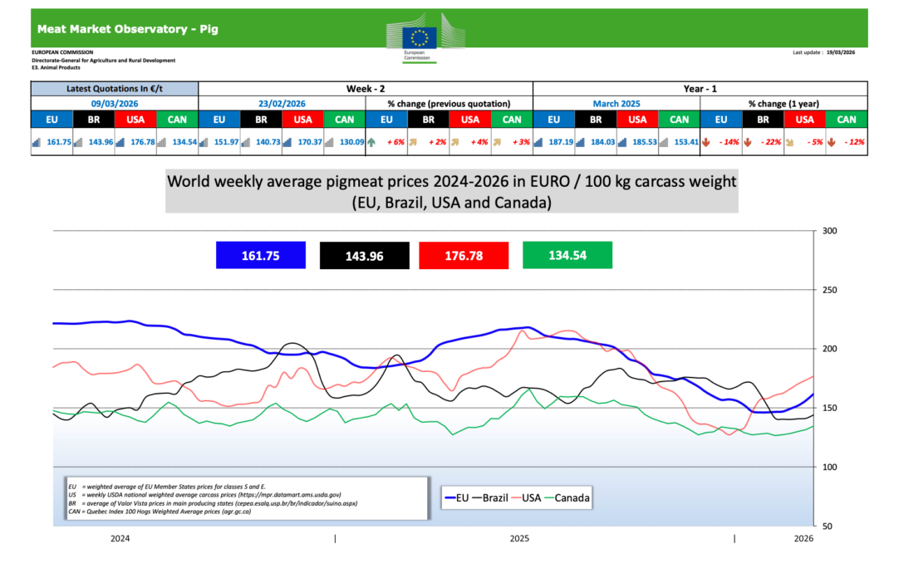Screen dimensions: 899x588
Task: Click the EU line entry in chart legend
Action: tap(466, 498)
